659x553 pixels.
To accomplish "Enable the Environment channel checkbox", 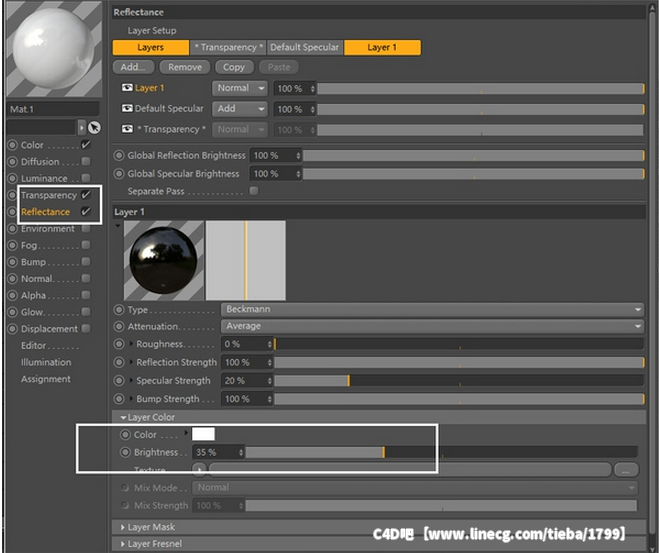I will pyautogui.click(x=86, y=228).
